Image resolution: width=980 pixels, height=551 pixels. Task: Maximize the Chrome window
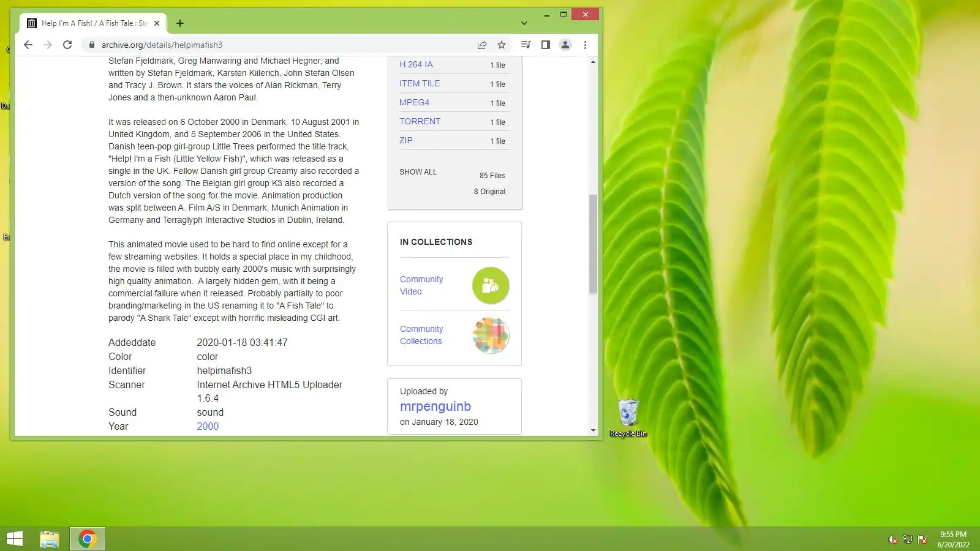[x=563, y=14]
